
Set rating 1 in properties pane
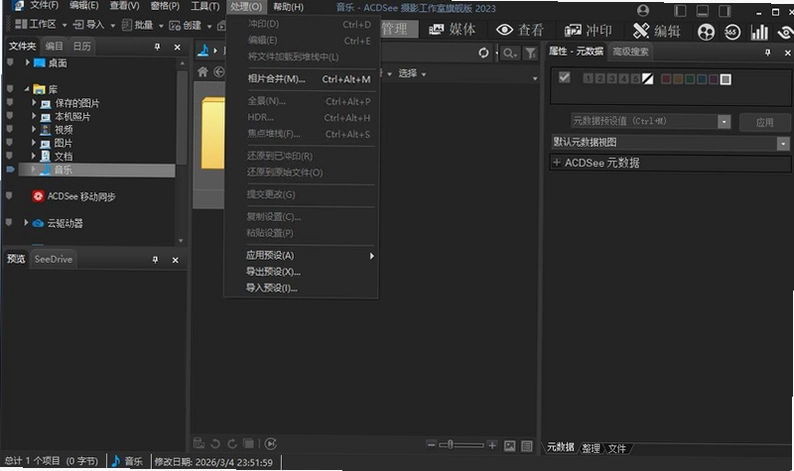pos(588,78)
